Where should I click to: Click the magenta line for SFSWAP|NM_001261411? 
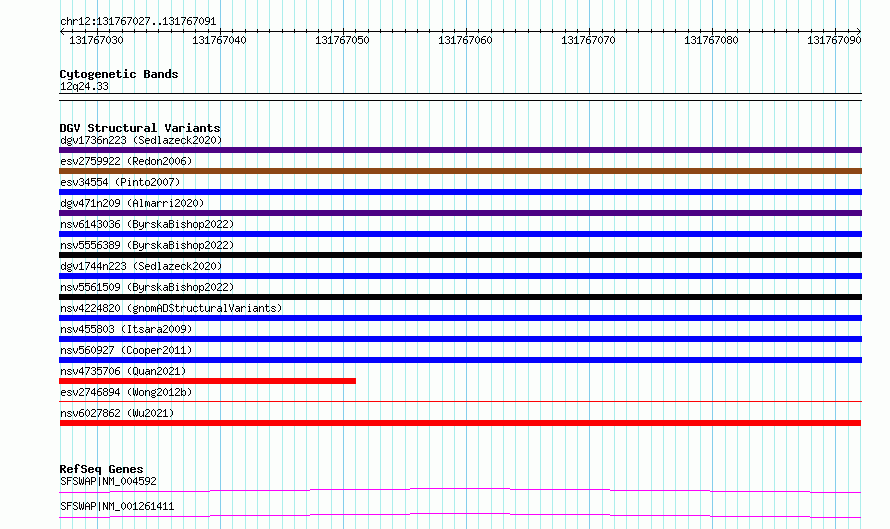(x=460, y=515)
